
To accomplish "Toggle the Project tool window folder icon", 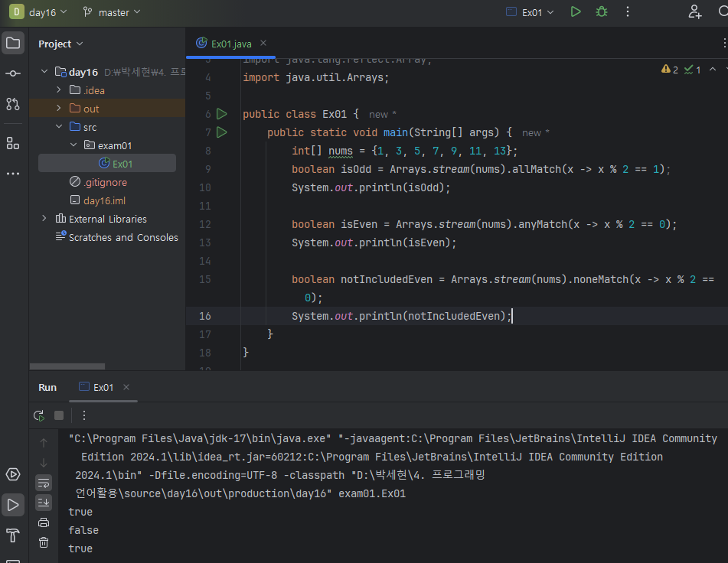I will click(x=13, y=43).
